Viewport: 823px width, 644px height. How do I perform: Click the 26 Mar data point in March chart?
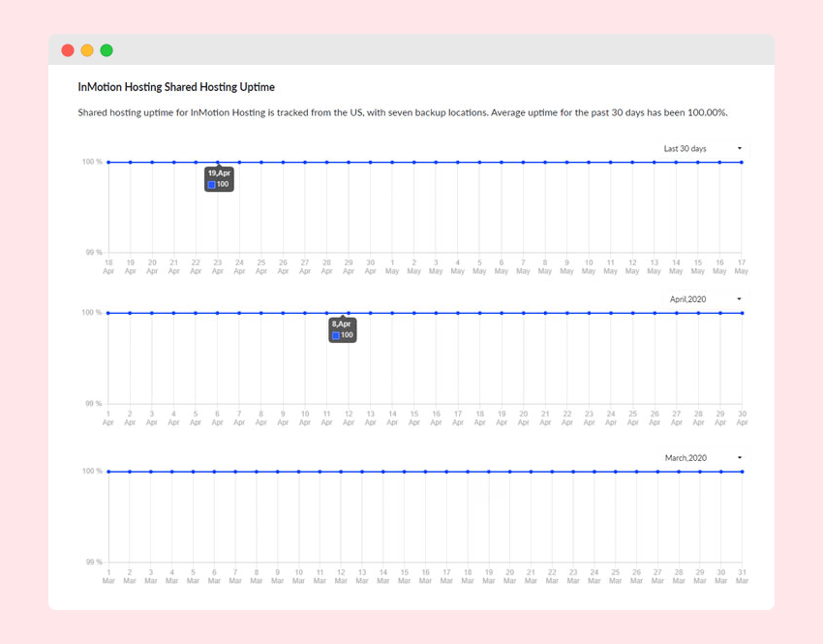click(x=637, y=472)
